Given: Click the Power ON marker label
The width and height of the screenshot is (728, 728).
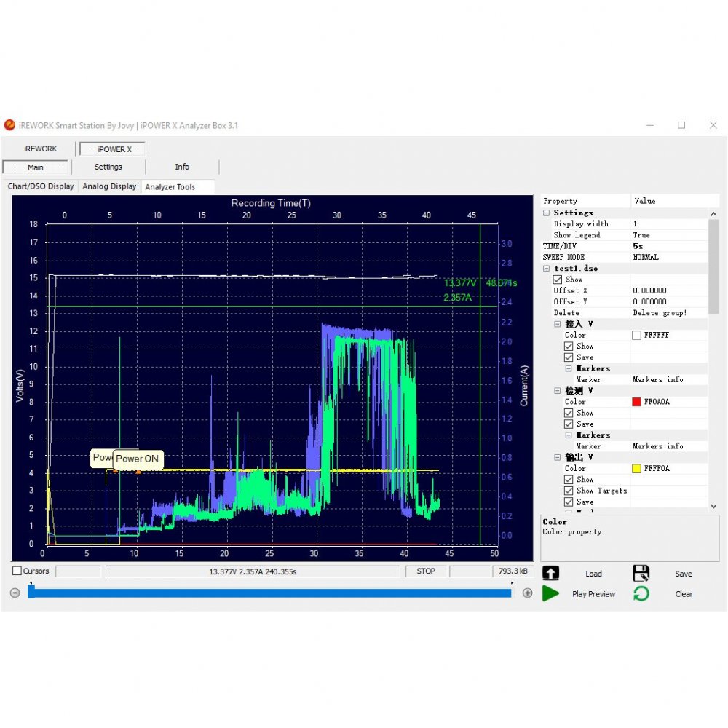Looking at the screenshot, I should click(138, 459).
